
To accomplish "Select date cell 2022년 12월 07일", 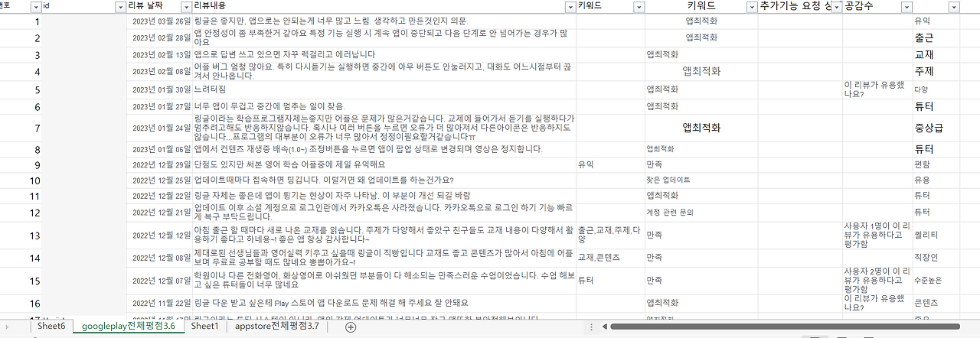I will coord(160,281).
